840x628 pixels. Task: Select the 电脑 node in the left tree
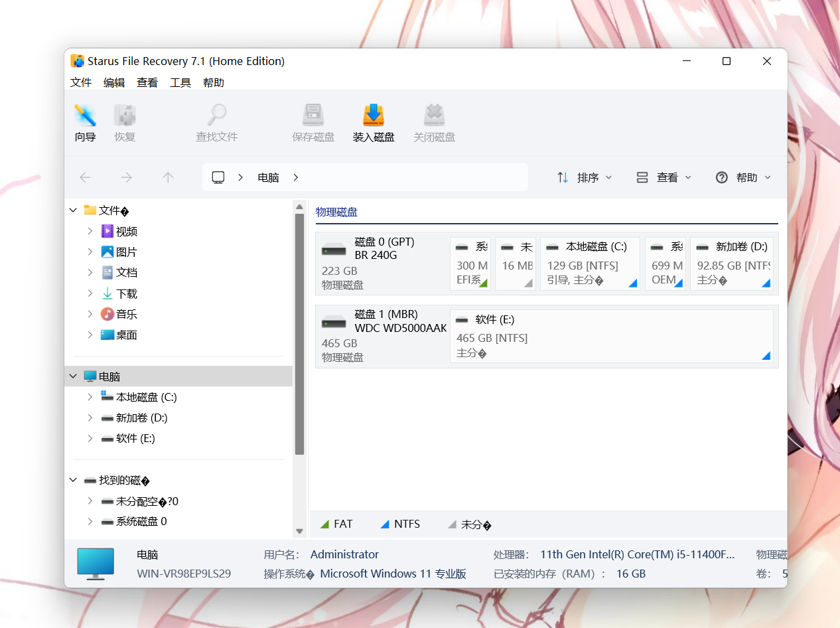click(x=179, y=376)
